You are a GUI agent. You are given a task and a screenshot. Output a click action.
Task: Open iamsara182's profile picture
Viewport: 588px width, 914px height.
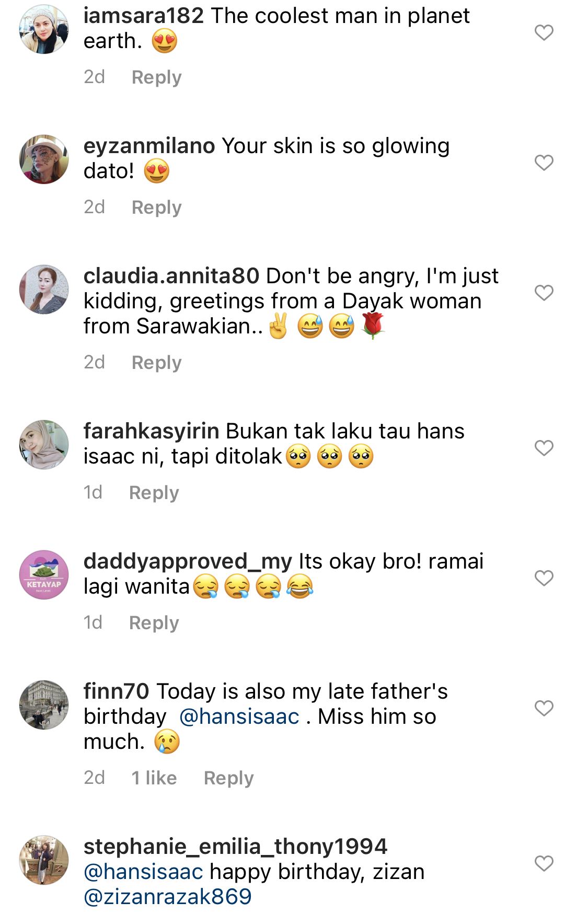(44, 29)
